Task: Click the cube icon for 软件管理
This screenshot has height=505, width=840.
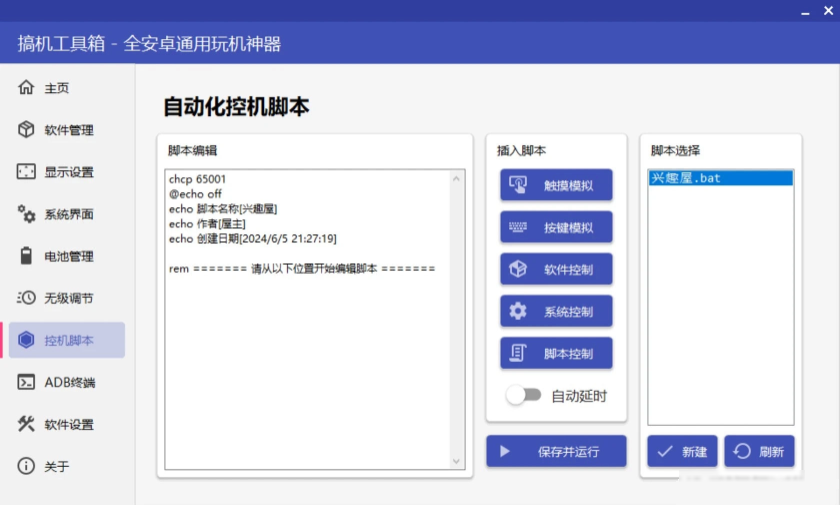Action: point(26,130)
